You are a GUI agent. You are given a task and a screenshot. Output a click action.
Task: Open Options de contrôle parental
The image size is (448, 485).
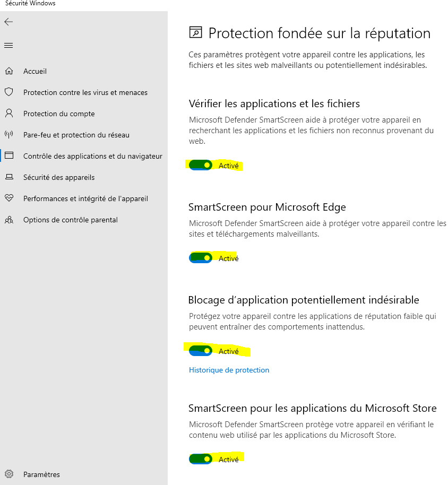coord(70,220)
